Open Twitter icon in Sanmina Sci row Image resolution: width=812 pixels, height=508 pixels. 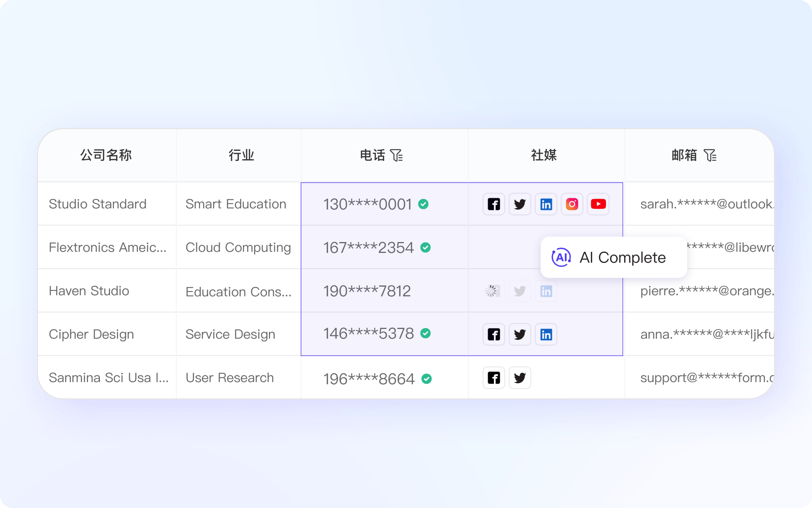coord(520,378)
